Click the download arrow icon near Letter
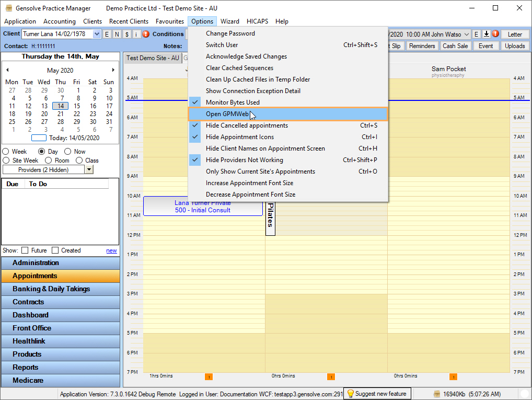The height and width of the screenshot is (400, 532). (x=486, y=34)
